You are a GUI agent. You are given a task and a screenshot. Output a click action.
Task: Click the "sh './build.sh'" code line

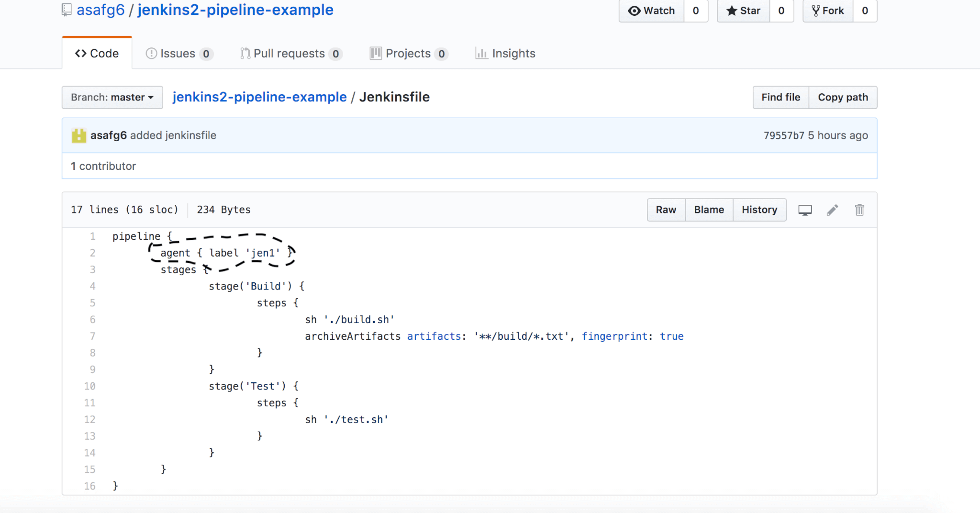pyautogui.click(x=350, y=320)
